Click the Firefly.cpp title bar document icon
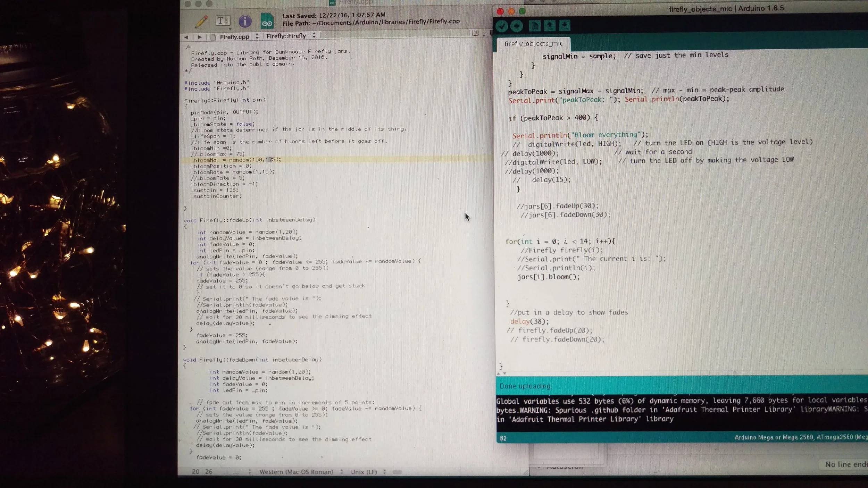 pos(332,2)
